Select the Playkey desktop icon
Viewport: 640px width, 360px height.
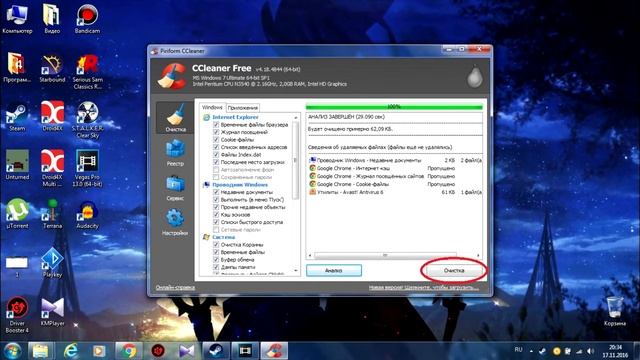[52, 262]
